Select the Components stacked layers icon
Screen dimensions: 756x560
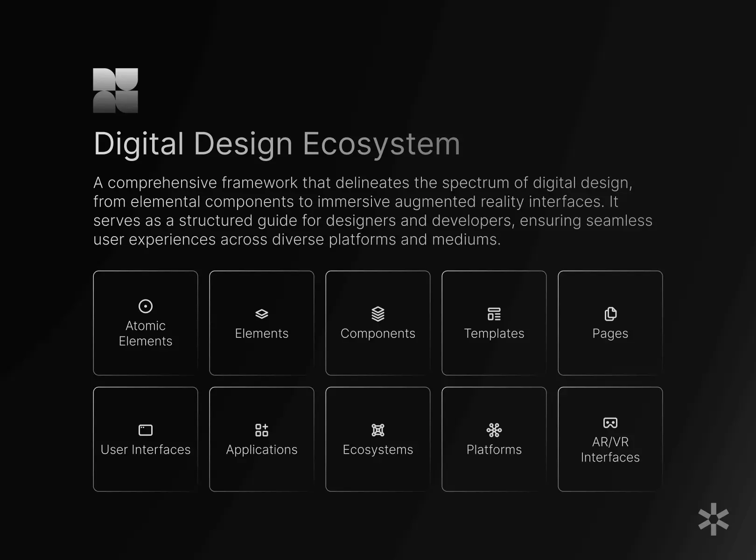coord(378,313)
